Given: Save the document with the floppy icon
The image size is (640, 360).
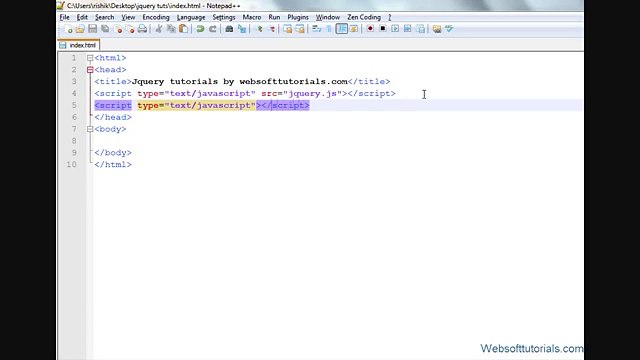Looking at the screenshot, I should (93, 29).
